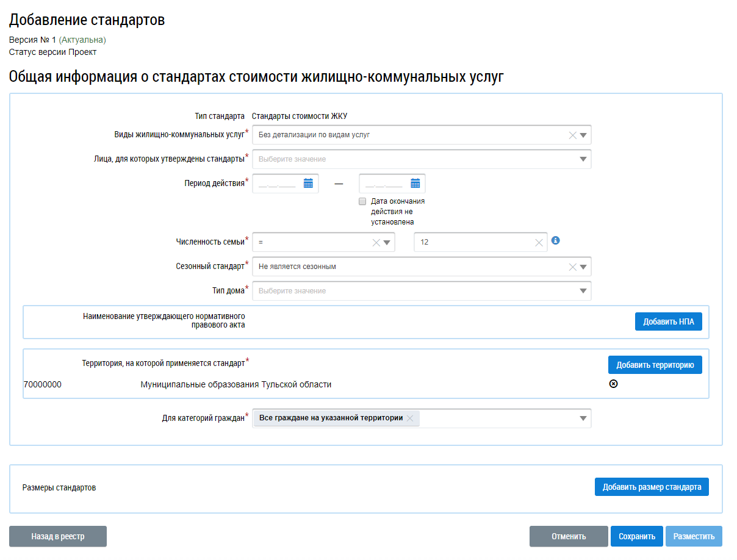Remove the Тульской области territory row
The width and height of the screenshot is (737, 560).
point(614,384)
